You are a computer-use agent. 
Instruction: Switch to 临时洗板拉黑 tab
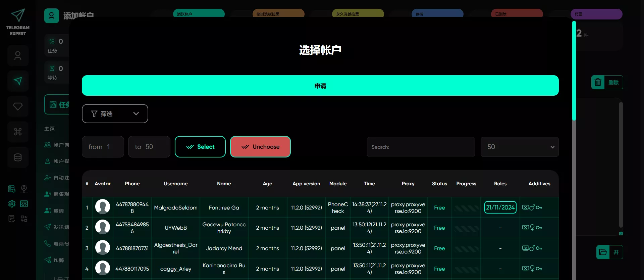pos(278,13)
